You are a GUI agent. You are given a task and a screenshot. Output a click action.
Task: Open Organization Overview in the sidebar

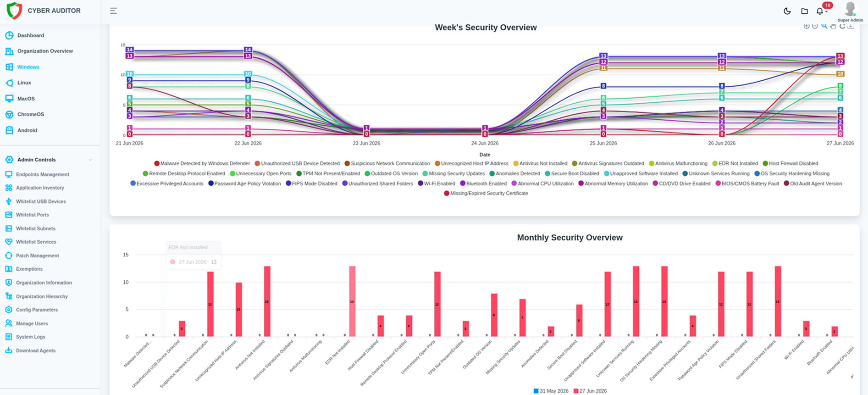[45, 51]
